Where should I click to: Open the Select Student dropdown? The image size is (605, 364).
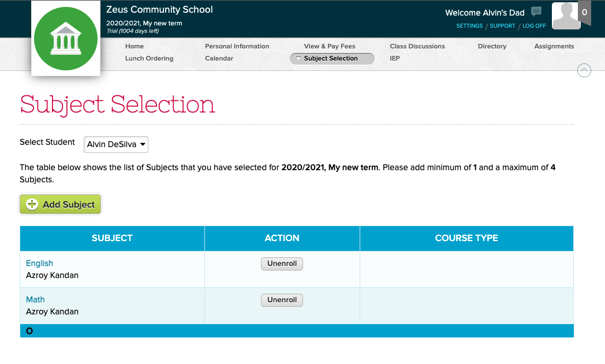(116, 144)
